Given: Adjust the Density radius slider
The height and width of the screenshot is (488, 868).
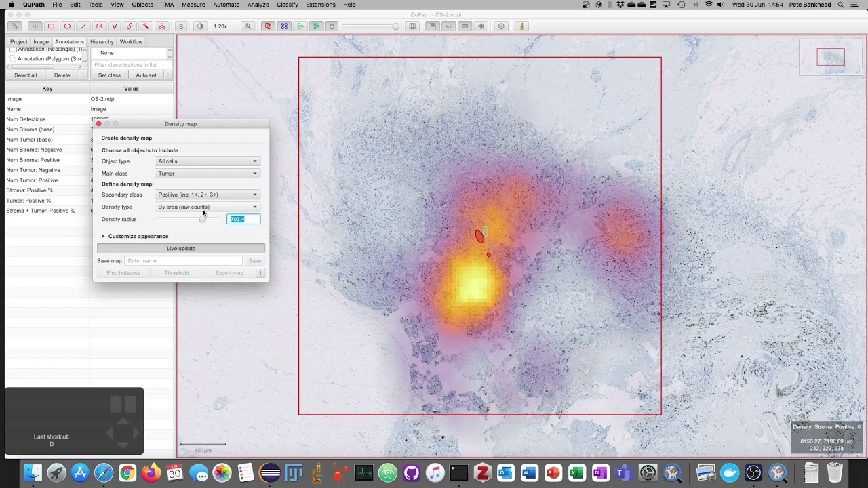Looking at the screenshot, I should tap(190, 219).
